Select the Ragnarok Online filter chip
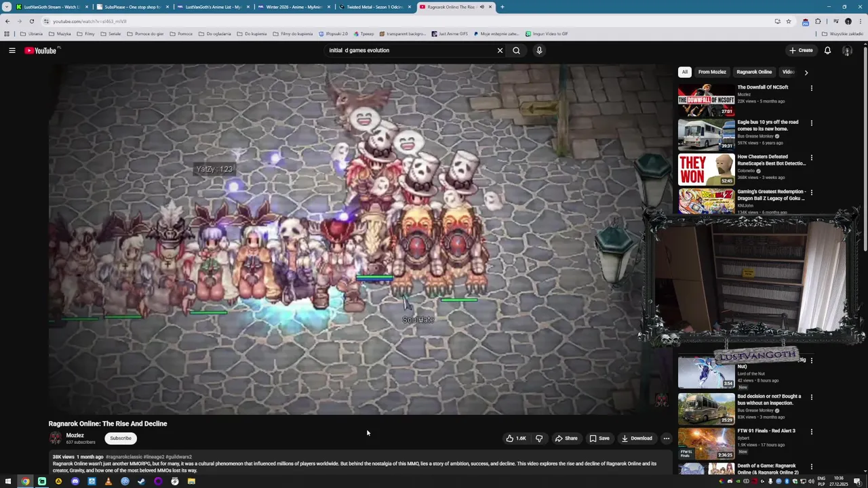Image resolution: width=868 pixels, height=488 pixels. click(x=754, y=72)
